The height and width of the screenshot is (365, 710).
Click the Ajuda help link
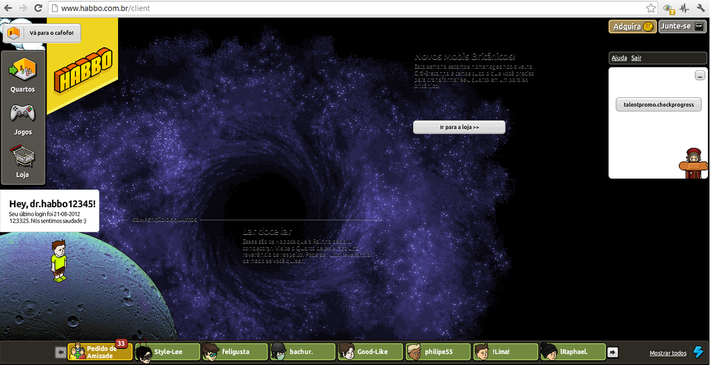tap(619, 58)
